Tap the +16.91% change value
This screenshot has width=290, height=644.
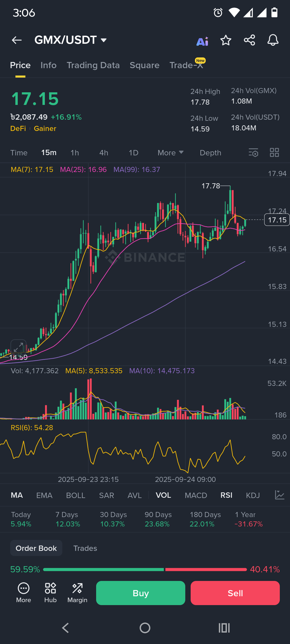tap(66, 117)
